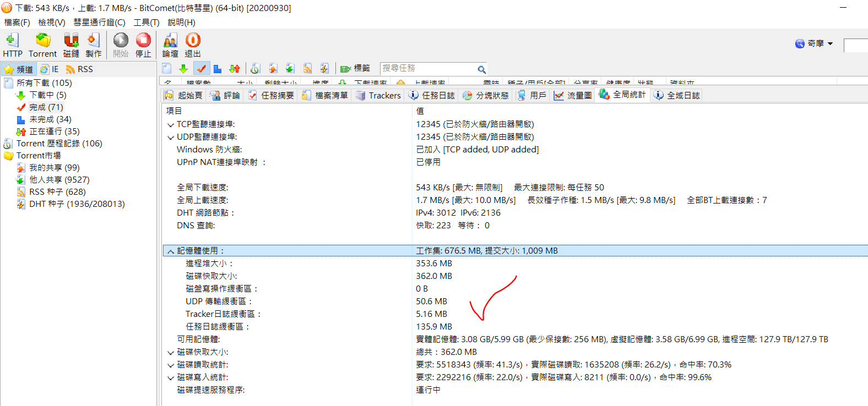Open the 分塊狀態 tab
Viewport: 868px width, 406px height.
(486, 95)
